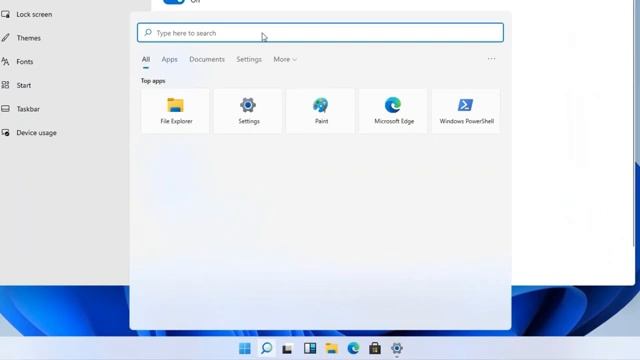Click the Device usage icon in sidebar
This screenshot has height=360, width=640.
tap(5, 132)
